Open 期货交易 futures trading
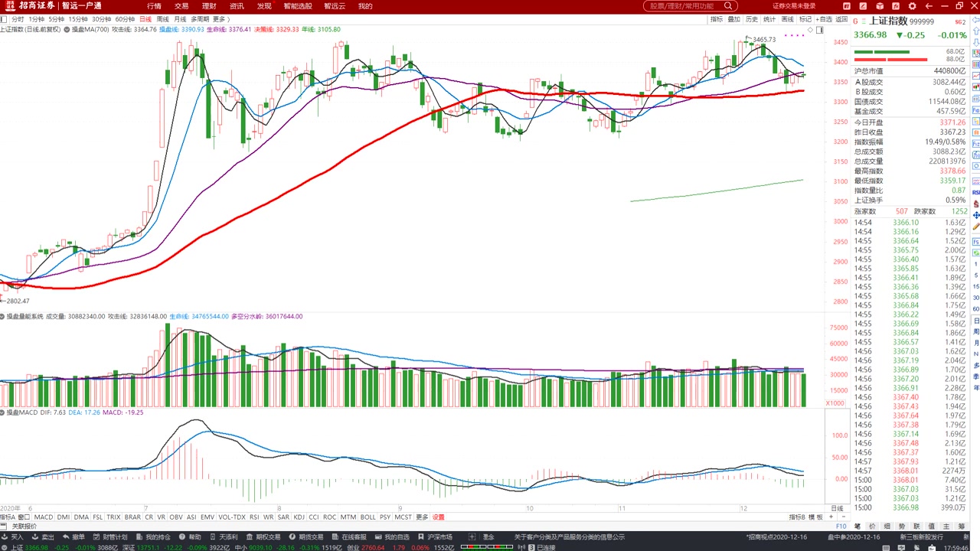Image resolution: width=980 pixels, height=551 pixels. [x=306, y=537]
